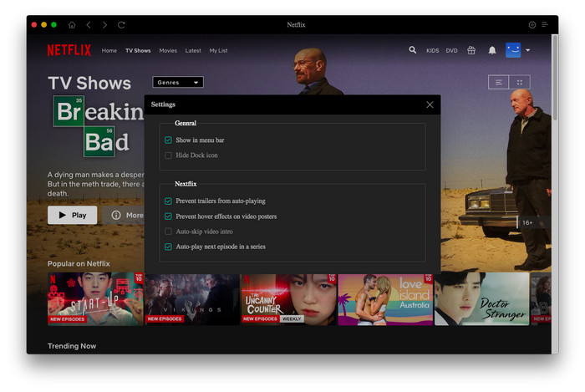Close the Settings dialog

[430, 104]
